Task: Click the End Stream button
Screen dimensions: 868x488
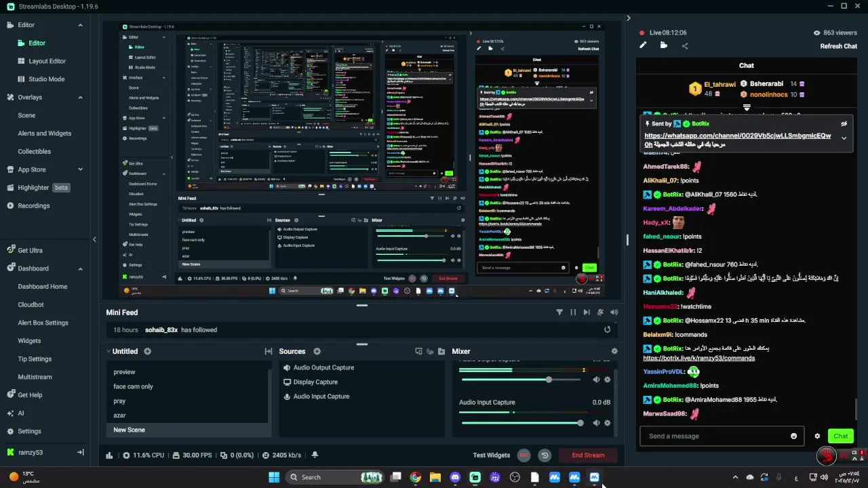Action: (x=588, y=455)
